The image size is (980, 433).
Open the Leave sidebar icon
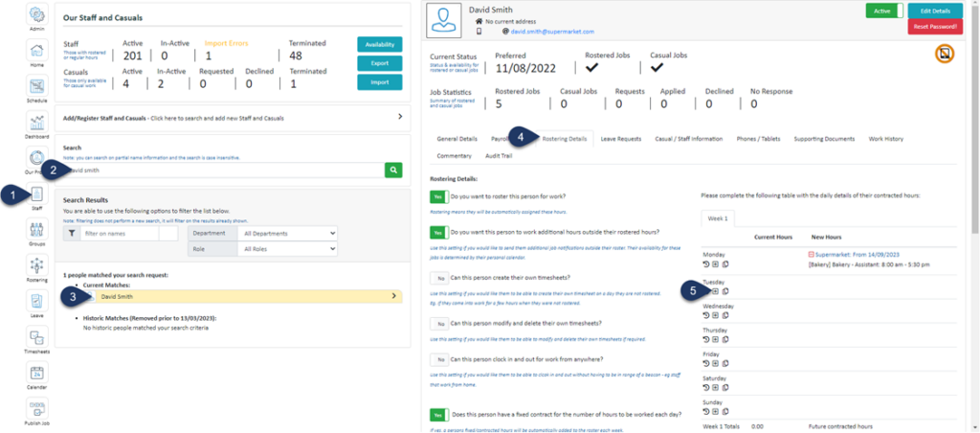(37, 302)
